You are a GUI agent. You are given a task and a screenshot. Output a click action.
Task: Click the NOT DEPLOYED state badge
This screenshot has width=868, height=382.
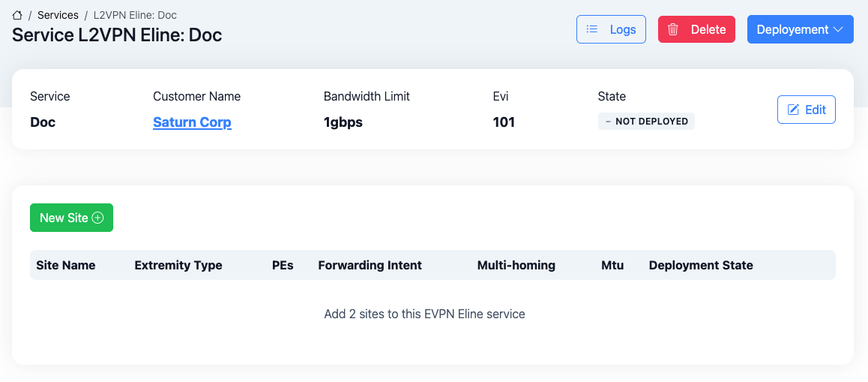[x=646, y=122]
